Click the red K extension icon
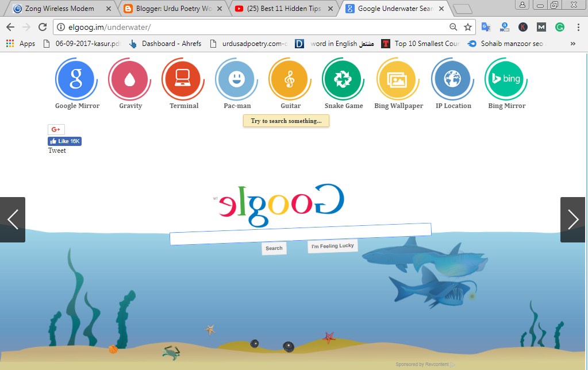Image resolution: width=588 pixels, height=370 pixels. (522, 27)
